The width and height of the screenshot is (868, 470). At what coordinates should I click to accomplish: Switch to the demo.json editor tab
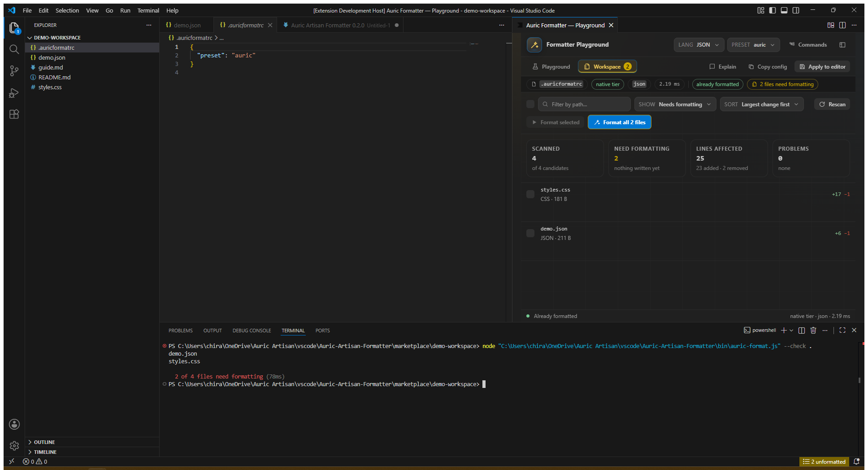(187, 25)
